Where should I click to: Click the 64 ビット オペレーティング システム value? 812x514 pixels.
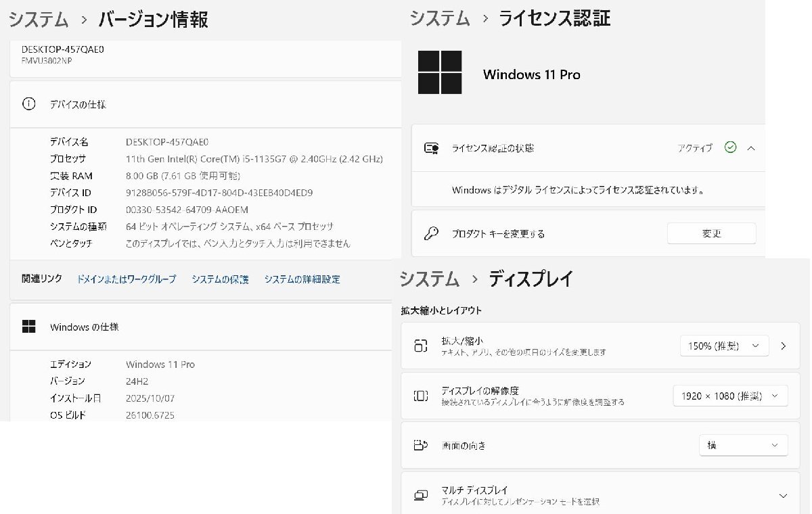coord(230,227)
